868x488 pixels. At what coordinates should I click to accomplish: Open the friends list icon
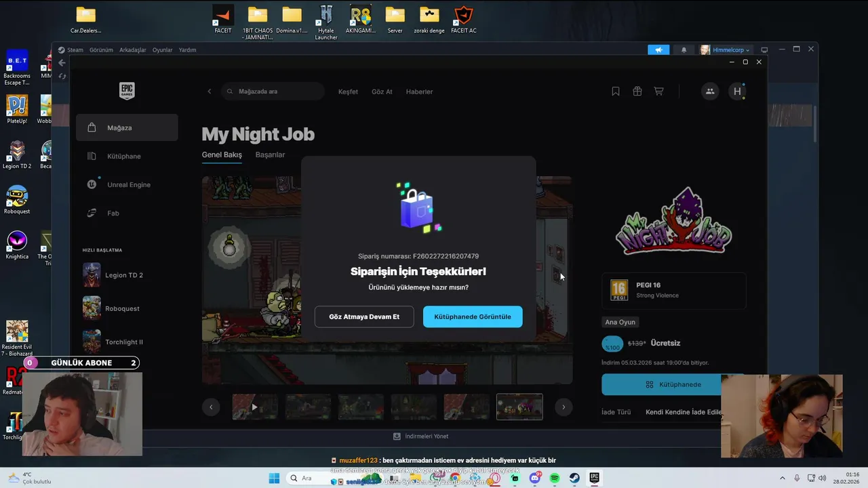[710, 91]
